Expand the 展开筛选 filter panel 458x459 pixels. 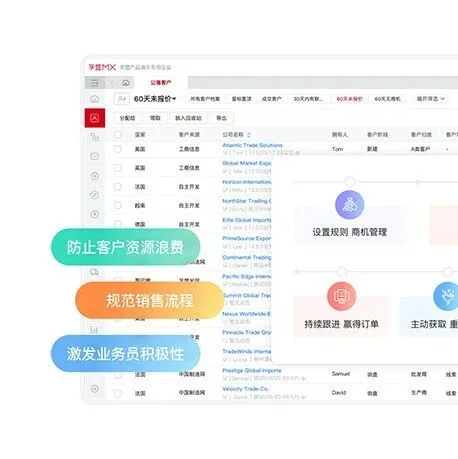click(431, 99)
